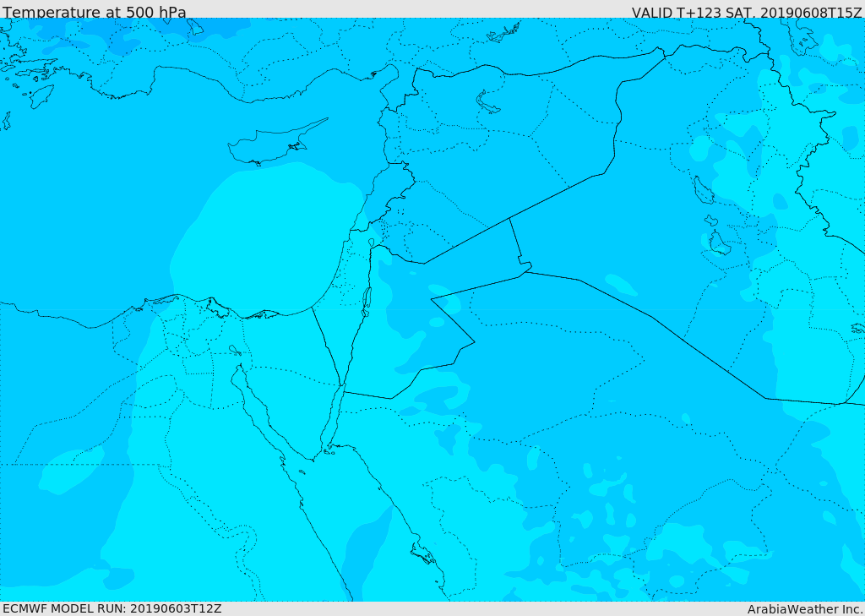Click the 'VALID T+123 SAT. 20190608T15Z' label
865x616 pixels.
coord(747,13)
